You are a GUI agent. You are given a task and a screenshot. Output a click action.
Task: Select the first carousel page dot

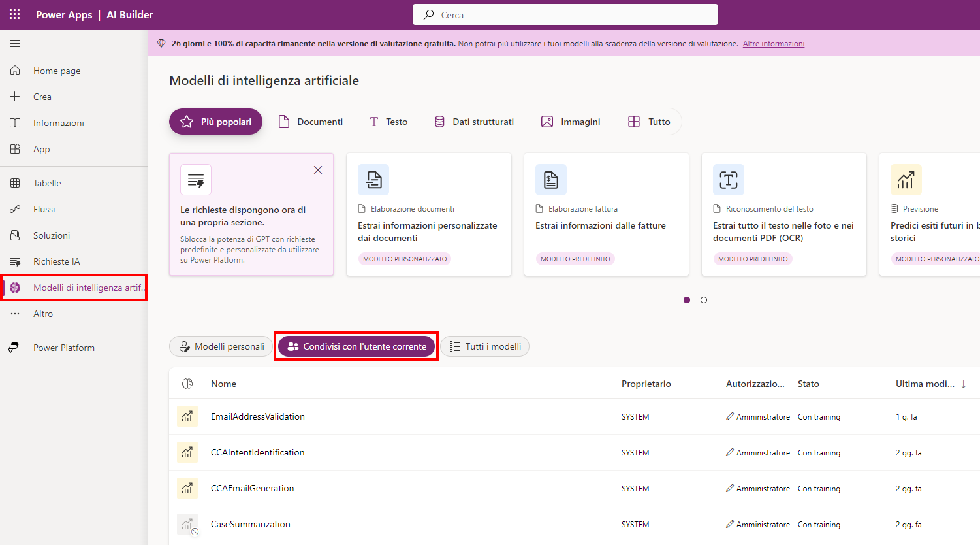click(x=687, y=300)
